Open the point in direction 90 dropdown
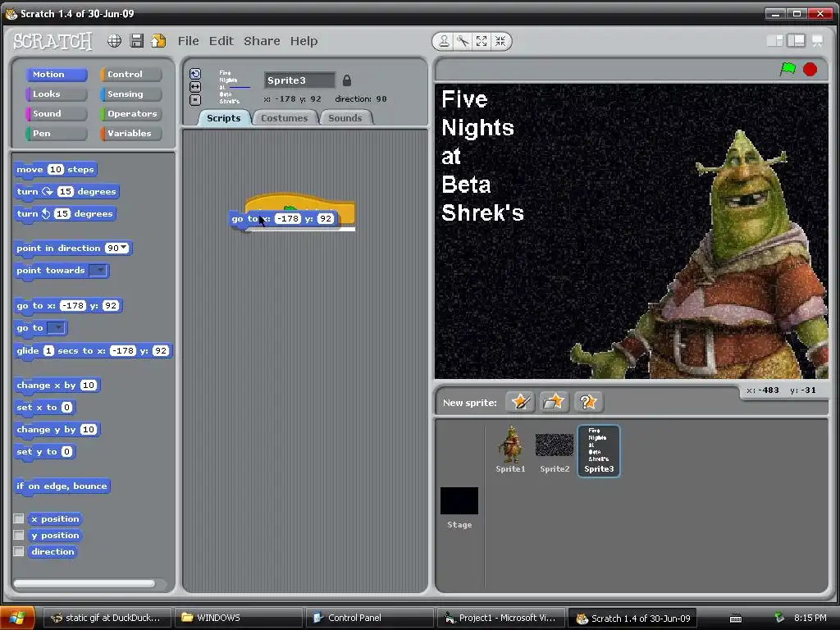Image resolution: width=840 pixels, height=630 pixels. [x=125, y=248]
